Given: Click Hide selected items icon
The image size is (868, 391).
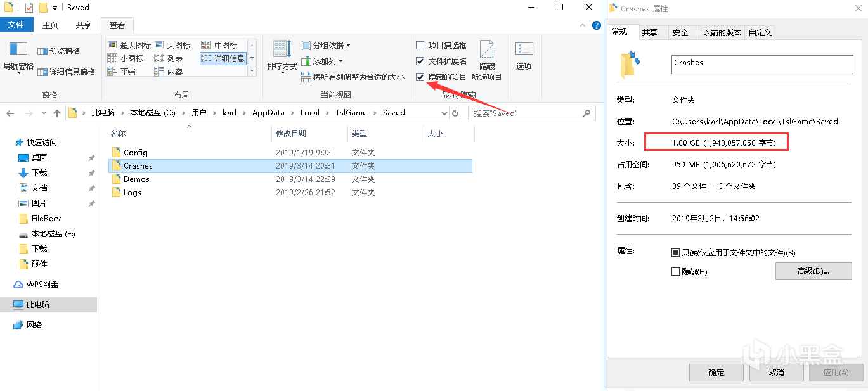Looking at the screenshot, I should pos(486,51).
